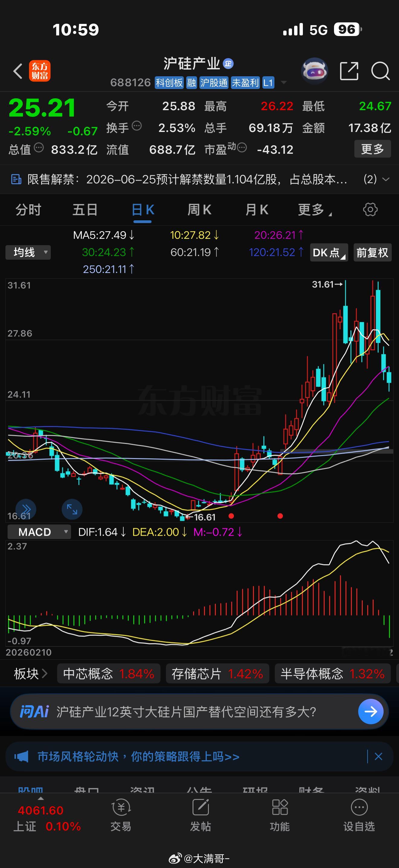Tap the 科创板 tag
399x868 pixels.
pyautogui.click(x=169, y=83)
